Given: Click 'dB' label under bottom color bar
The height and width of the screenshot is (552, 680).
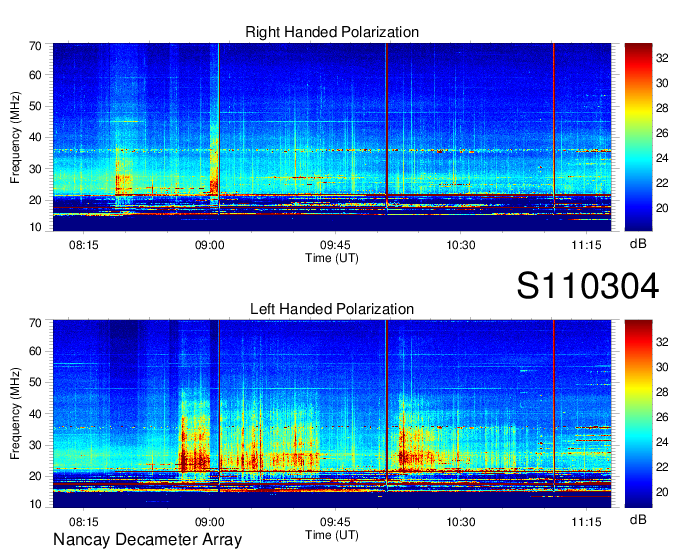Looking at the screenshot, I should 638,520.
